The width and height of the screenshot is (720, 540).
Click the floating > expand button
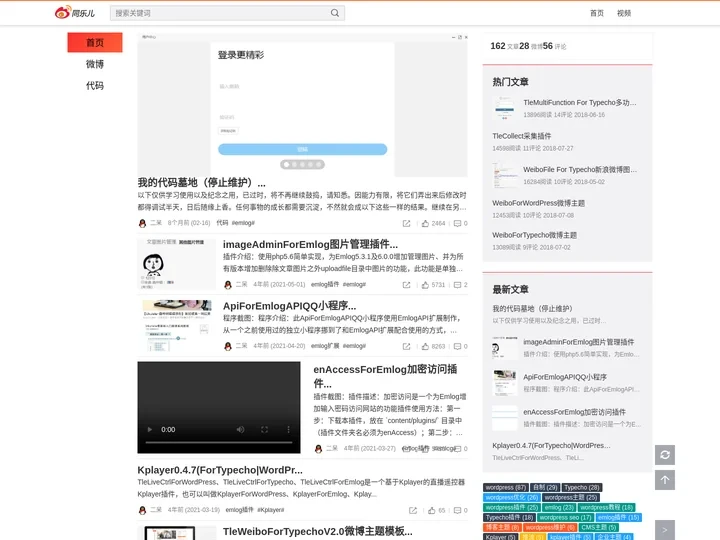[x=665, y=530]
